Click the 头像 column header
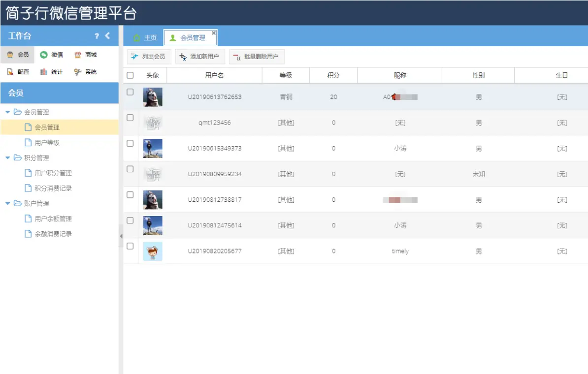This screenshot has height=374, width=588. coord(153,75)
